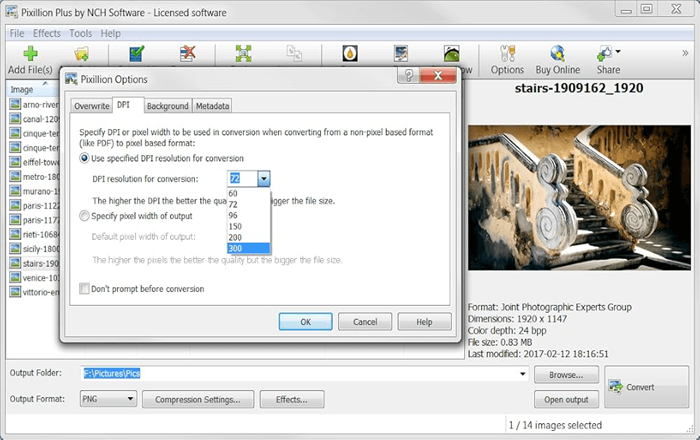Image resolution: width=700 pixels, height=440 pixels.
Task: Choose 60 from the DPI list
Action: coord(248,193)
